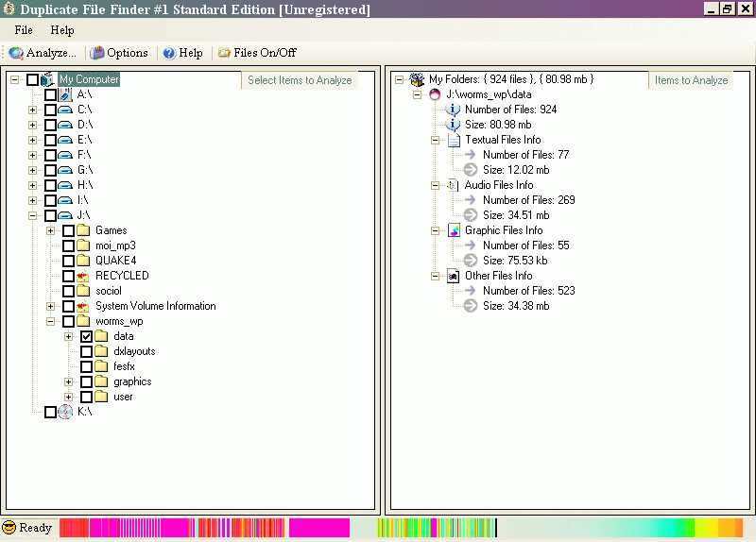
Task: Click the Files On/Off button label
Action: [x=265, y=53]
